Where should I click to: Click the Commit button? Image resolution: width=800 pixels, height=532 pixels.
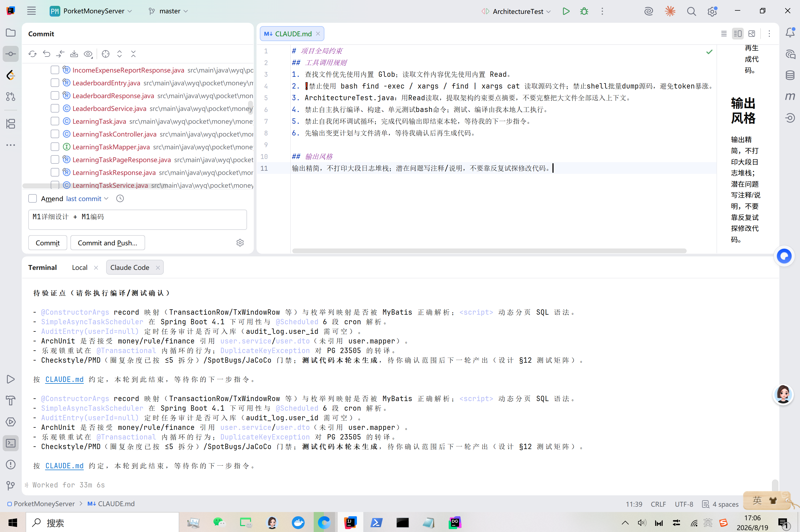tap(47, 243)
